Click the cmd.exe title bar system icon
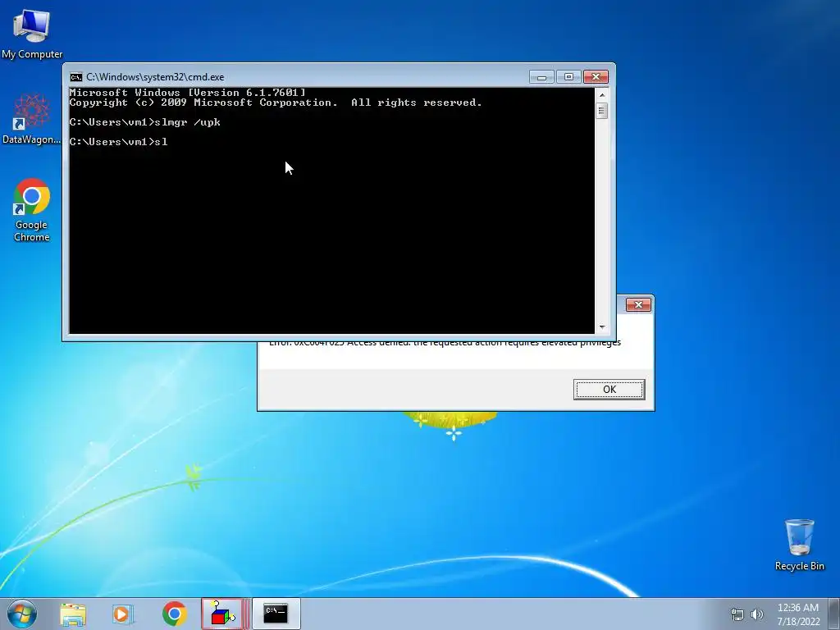Screen dimensions: 840x630 [x=76, y=77]
